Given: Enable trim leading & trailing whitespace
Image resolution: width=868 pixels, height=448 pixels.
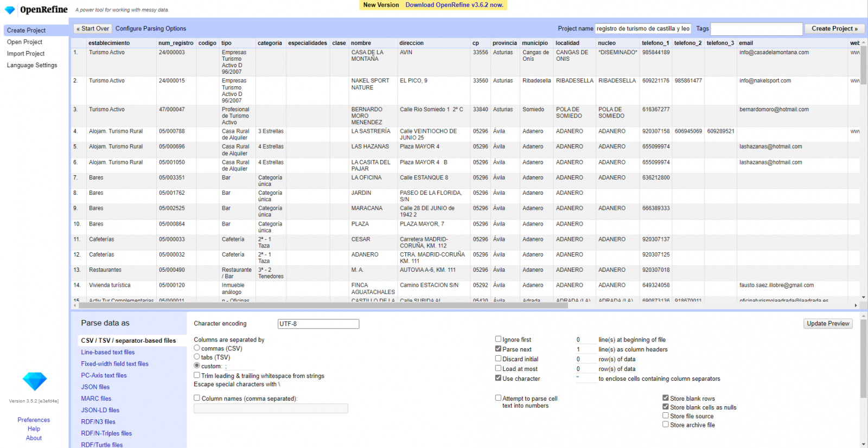Looking at the screenshot, I should point(197,375).
